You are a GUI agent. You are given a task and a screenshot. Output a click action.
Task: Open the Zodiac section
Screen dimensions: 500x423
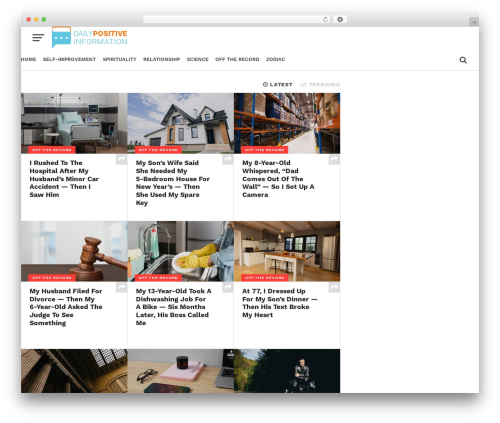[x=275, y=59]
